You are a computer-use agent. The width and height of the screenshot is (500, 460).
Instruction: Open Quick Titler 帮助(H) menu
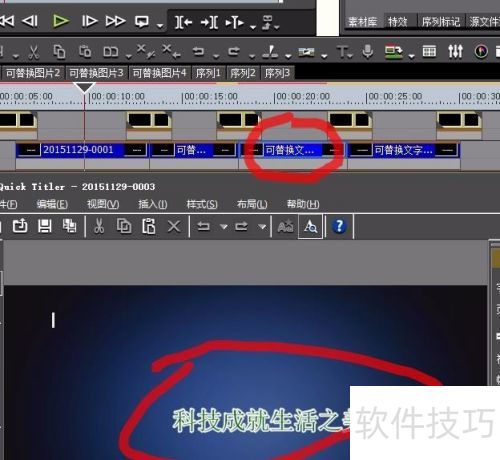pyautogui.click(x=303, y=204)
